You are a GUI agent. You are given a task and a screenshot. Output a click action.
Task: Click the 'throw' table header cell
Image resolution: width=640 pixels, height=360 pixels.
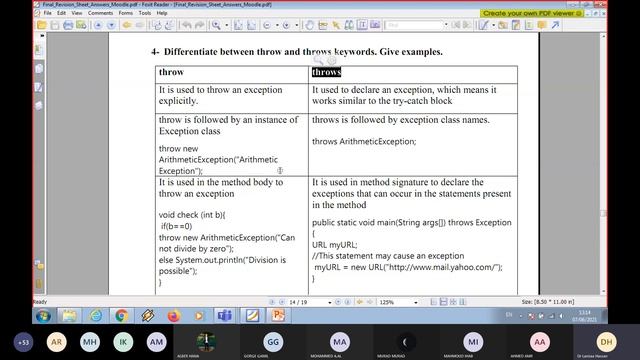(231, 74)
